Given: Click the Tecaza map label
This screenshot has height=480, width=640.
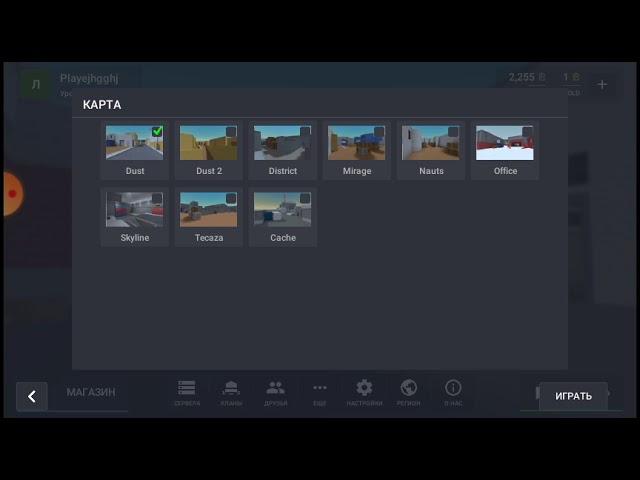Looking at the screenshot, I should 209,238.
